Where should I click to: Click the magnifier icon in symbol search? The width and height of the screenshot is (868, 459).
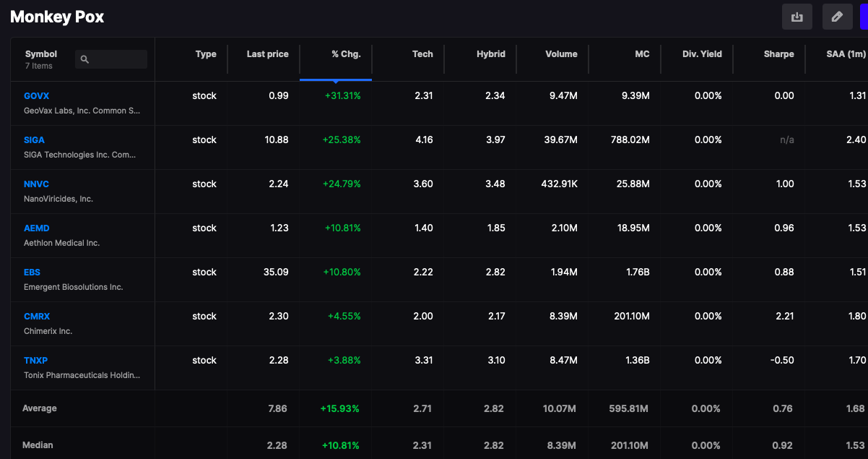click(x=84, y=59)
